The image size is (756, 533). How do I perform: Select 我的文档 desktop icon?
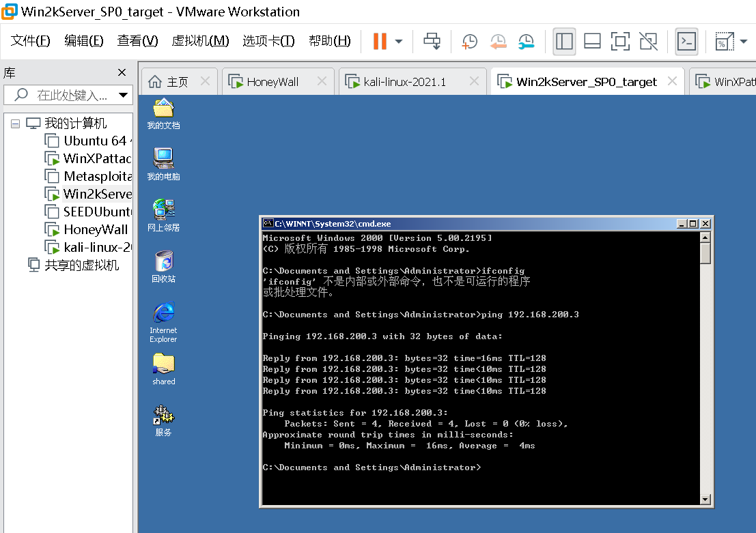[x=163, y=114]
